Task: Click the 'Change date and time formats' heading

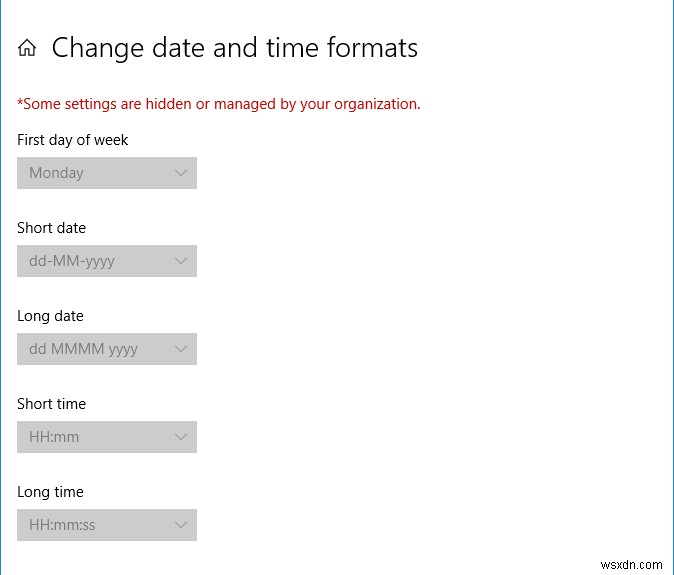Action: click(x=234, y=47)
